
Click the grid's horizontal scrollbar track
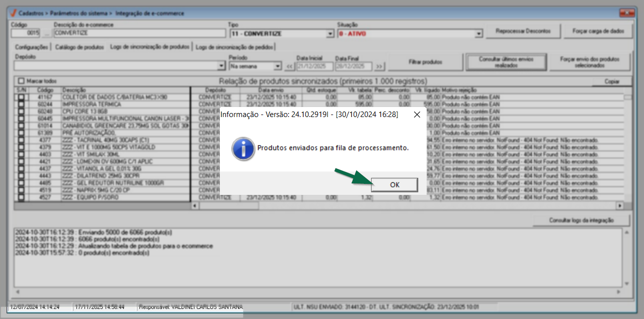(x=407, y=206)
